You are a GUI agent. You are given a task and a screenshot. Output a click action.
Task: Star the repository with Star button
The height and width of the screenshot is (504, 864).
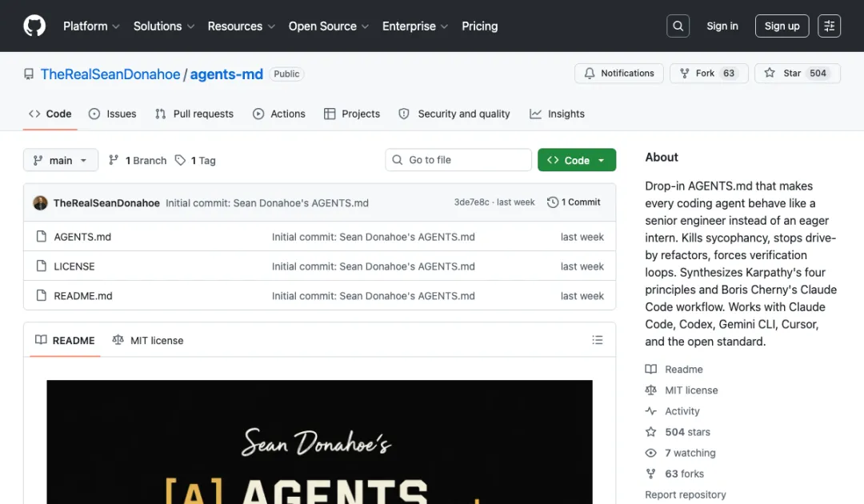pos(798,74)
